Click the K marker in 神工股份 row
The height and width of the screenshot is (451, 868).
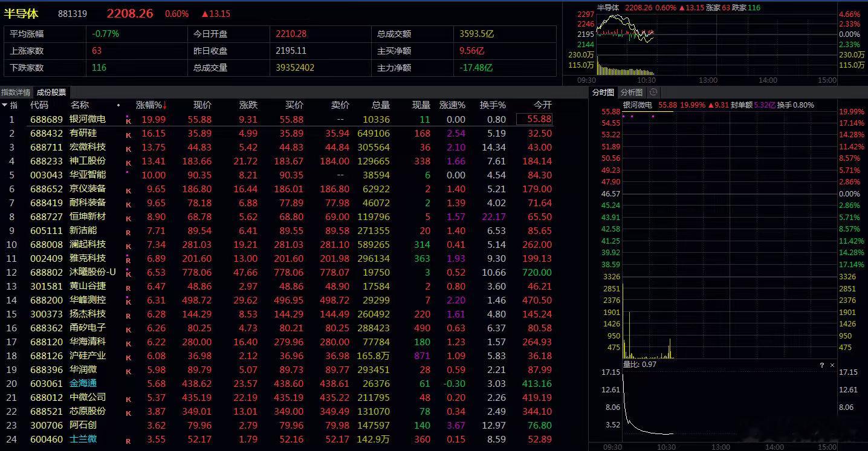pyautogui.click(x=128, y=163)
